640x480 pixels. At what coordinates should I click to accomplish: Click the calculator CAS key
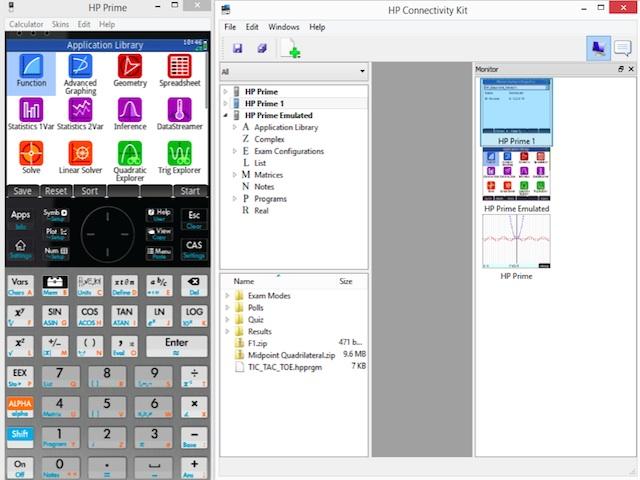tap(194, 249)
